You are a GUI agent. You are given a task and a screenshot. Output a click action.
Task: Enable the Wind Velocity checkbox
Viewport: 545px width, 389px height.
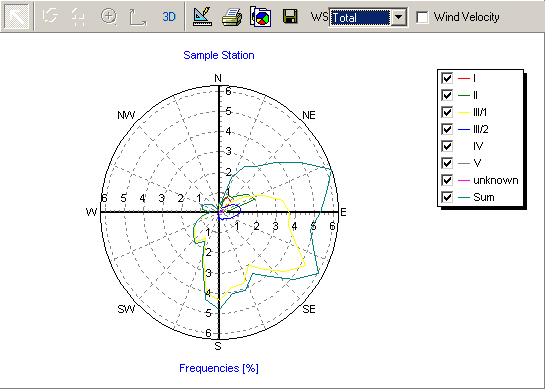coord(422,17)
